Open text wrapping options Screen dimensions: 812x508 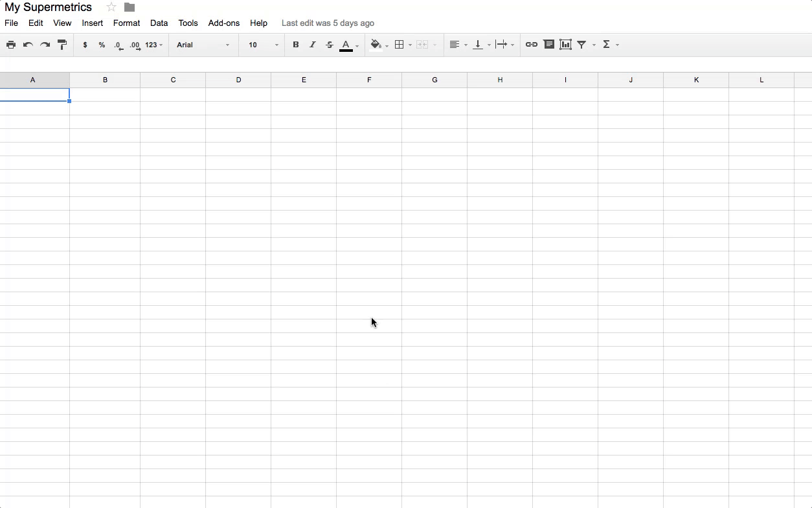click(x=504, y=45)
